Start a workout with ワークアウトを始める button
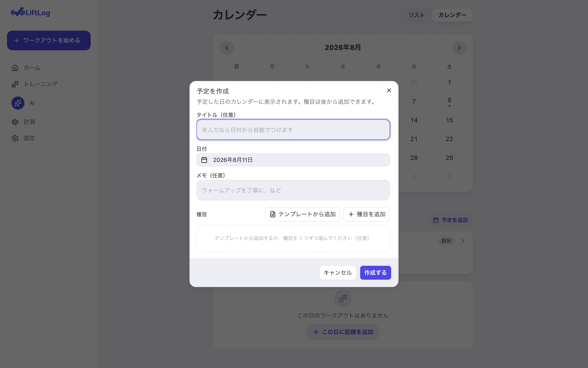 49,40
